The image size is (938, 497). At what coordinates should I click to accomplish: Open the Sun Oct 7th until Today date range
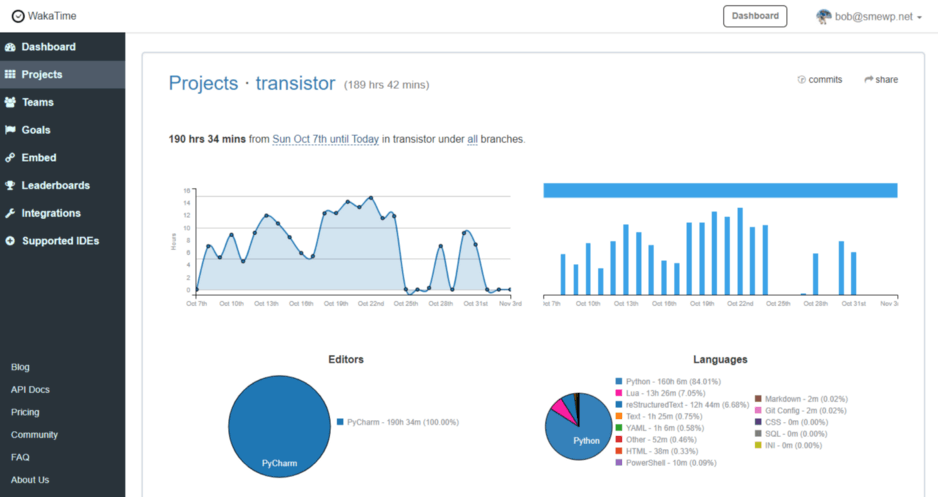(325, 139)
